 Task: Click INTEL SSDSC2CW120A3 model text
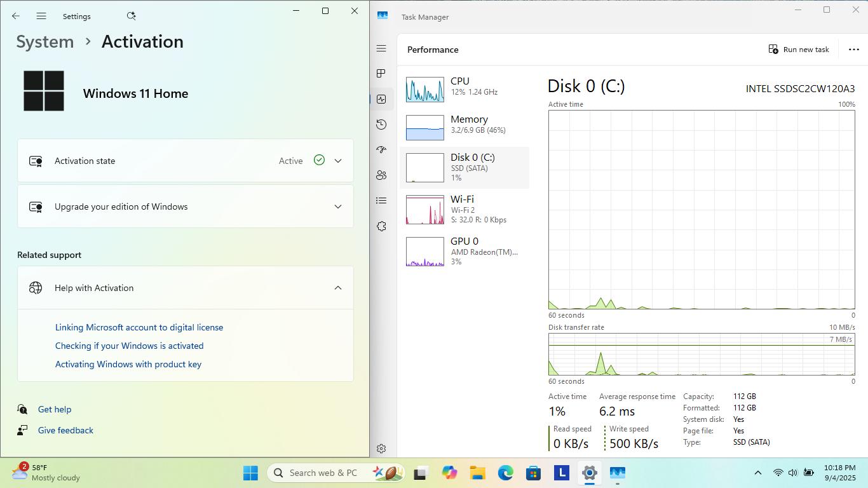pos(800,88)
